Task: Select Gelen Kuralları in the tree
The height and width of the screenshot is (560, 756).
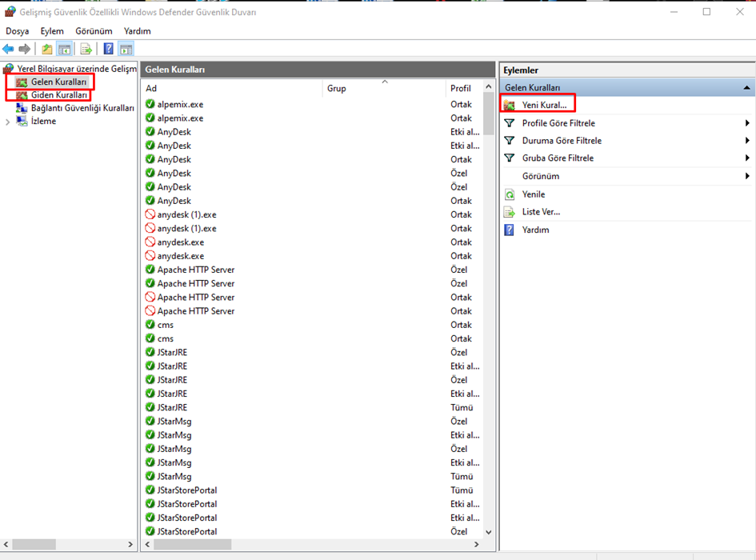Action: coord(59,82)
